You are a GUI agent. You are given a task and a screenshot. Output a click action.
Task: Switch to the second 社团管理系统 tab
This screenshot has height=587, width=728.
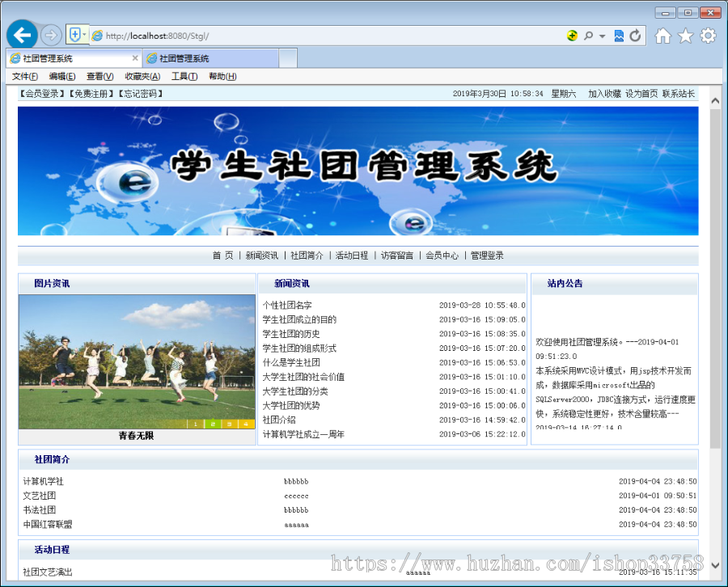click(x=208, y=57)
